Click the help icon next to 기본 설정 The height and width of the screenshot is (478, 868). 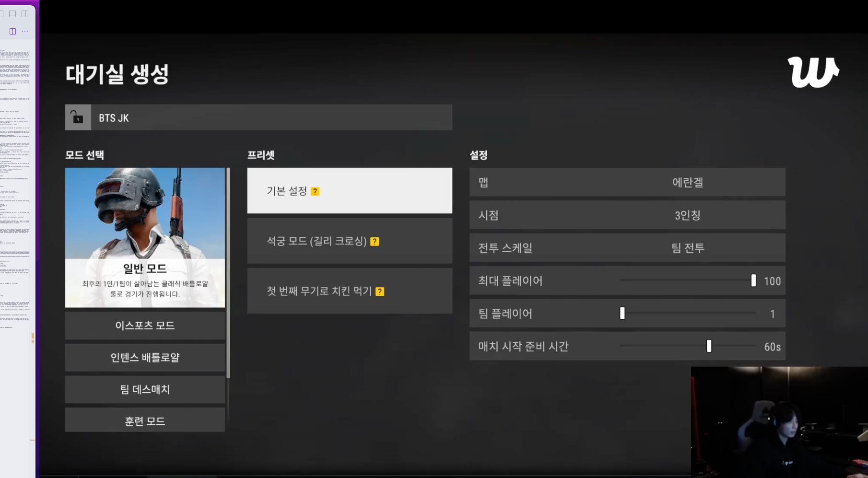315,191
